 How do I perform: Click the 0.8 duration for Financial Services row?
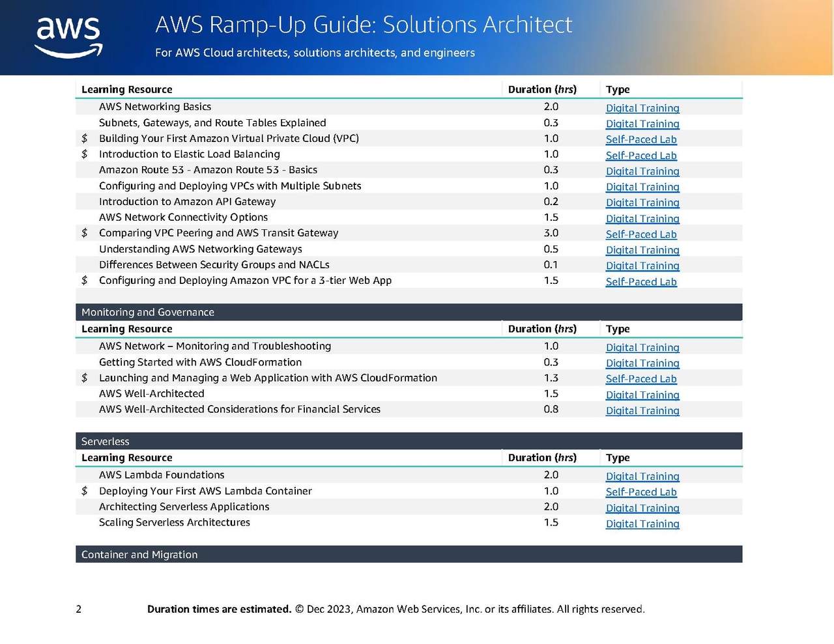pyautogui.click(x=551, y=410)
